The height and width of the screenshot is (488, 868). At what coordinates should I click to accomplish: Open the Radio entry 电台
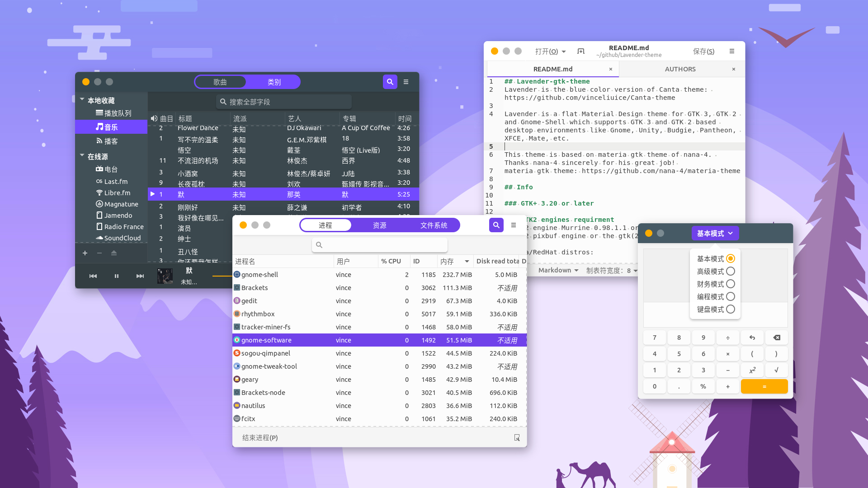coord(111,169)
